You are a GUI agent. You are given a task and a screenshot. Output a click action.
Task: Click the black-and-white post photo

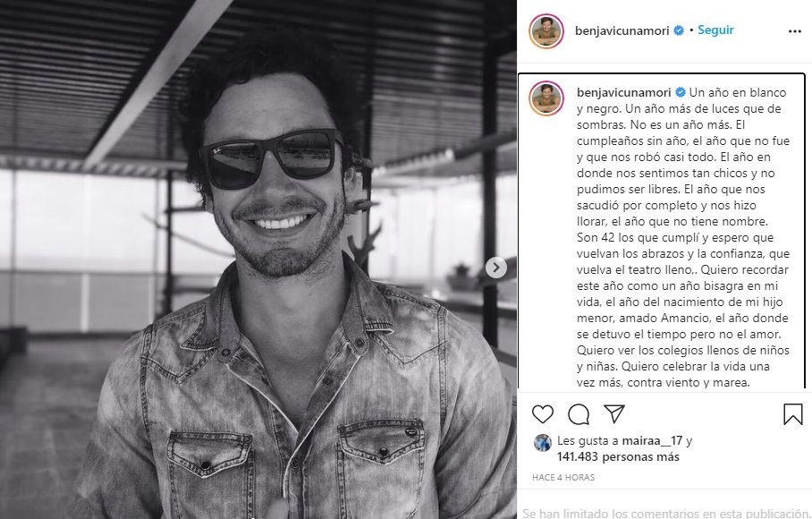[x=258, y=259]
